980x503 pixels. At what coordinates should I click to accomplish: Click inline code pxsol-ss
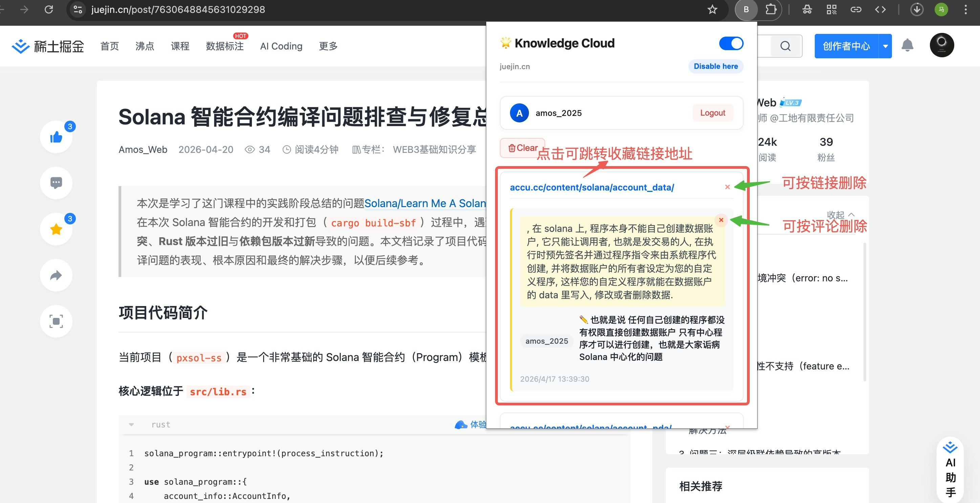pyautogui.click(x=199, y=358)
